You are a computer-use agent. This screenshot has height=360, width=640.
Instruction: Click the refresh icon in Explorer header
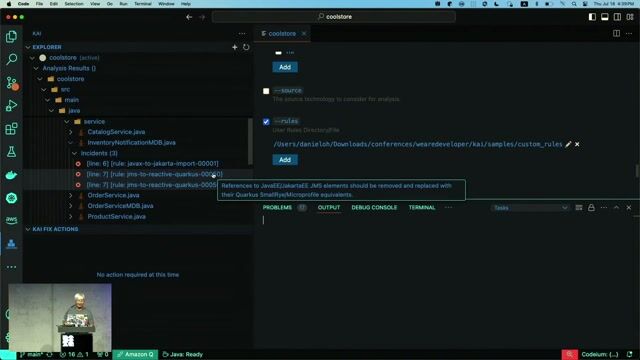(x=246, y=47)
